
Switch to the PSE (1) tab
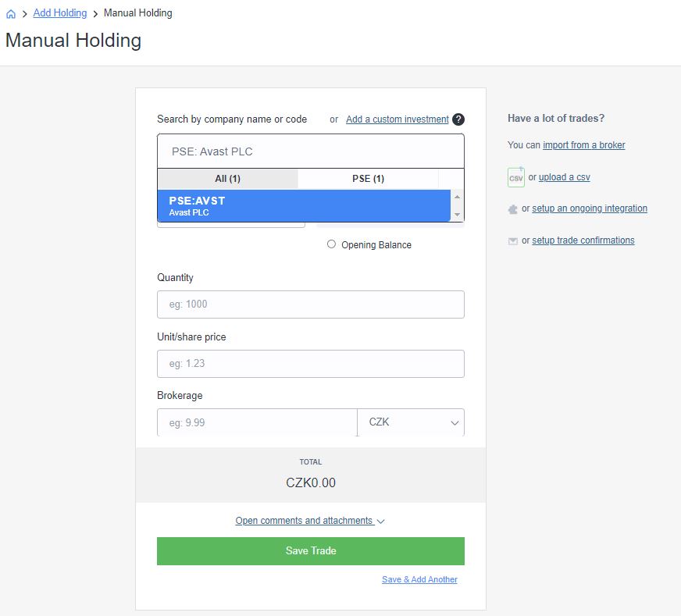click(367, 178)
